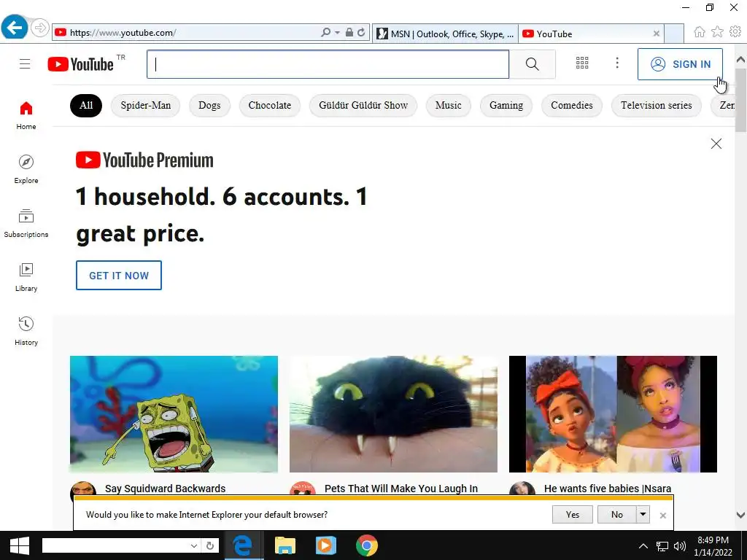Click He wants five babies video title

coord(608,489)
